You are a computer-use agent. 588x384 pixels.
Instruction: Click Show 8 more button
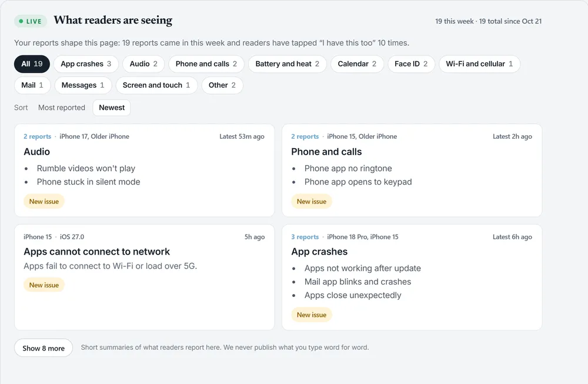44,348
